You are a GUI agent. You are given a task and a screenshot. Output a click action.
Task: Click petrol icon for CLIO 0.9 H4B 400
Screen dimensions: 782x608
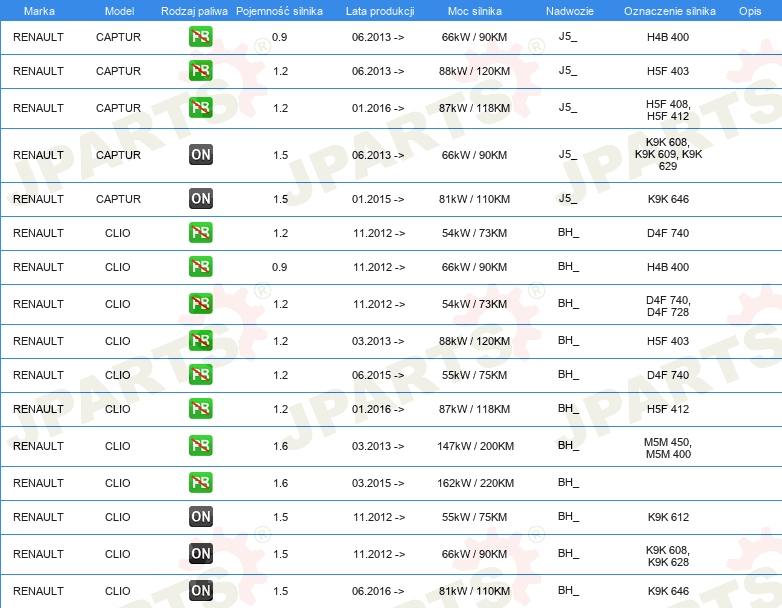click(200, 266)
